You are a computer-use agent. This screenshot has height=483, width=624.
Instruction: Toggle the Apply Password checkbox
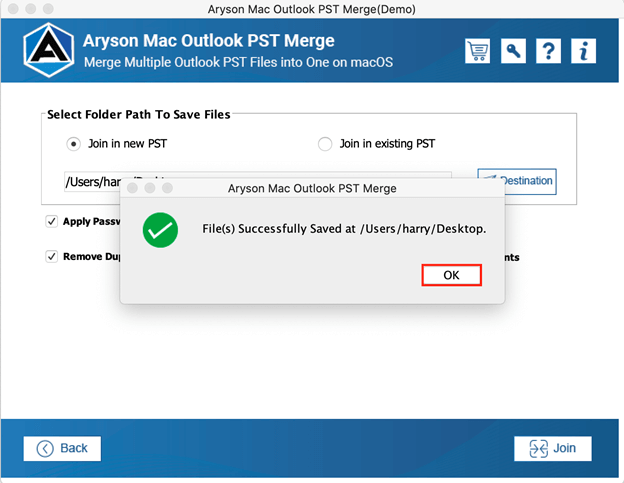tap(52, 221)
